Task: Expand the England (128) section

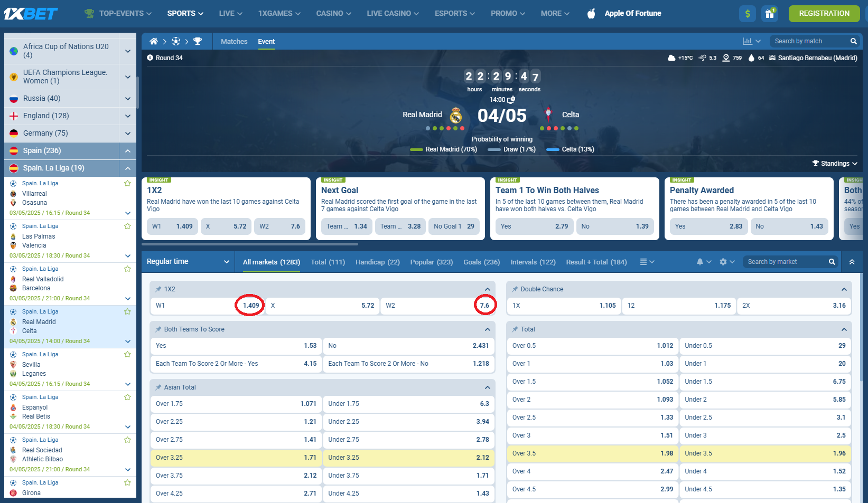Action: (x=127, y=116)
